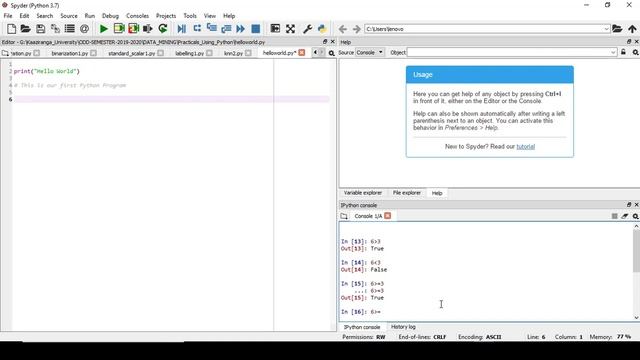Open Preferences with the wrench icon

[307, 29]
